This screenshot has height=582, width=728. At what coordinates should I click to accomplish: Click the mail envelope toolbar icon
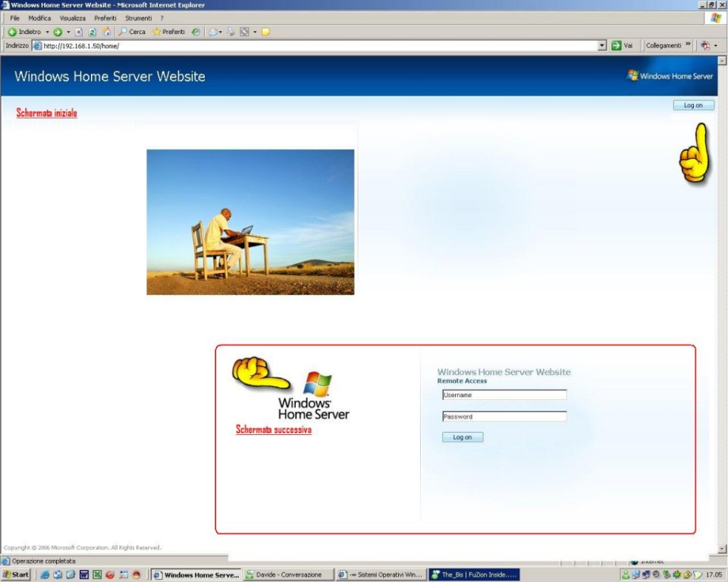(x=213, y=32)
